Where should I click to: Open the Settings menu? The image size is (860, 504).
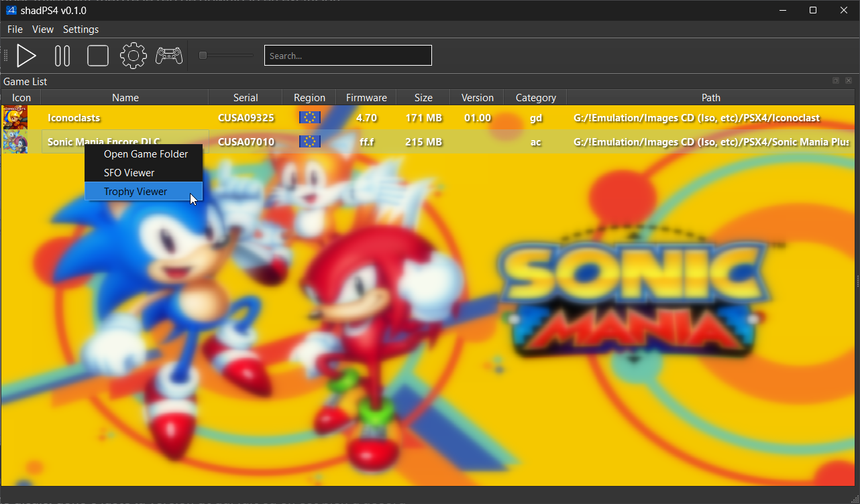point(80,29)
